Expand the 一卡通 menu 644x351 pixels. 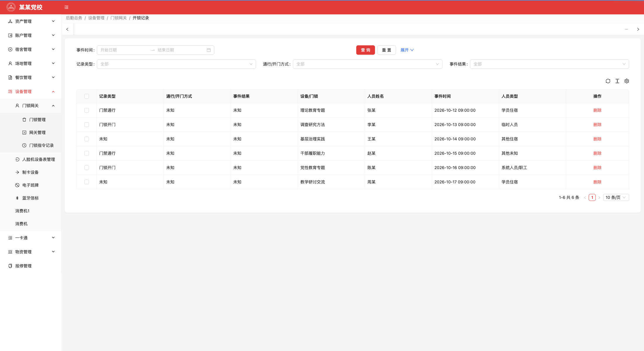[x=31, y=238]
